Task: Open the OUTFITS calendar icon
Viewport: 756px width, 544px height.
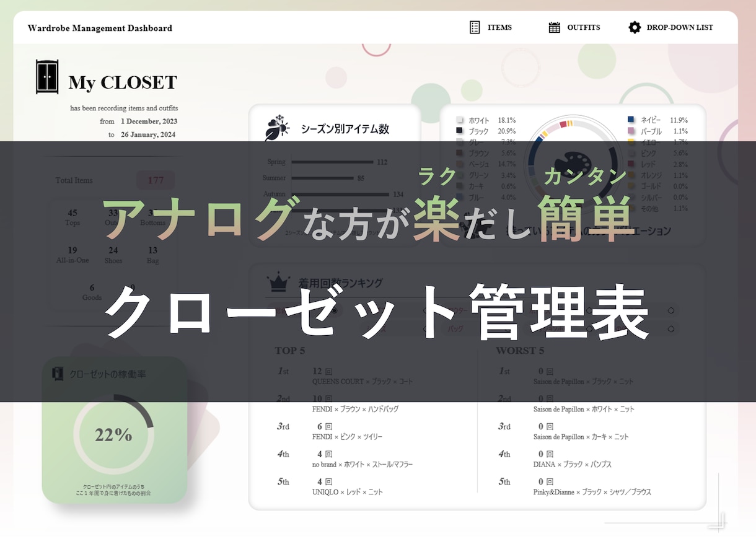Action: pyautogui.click(x=555, y=27)
